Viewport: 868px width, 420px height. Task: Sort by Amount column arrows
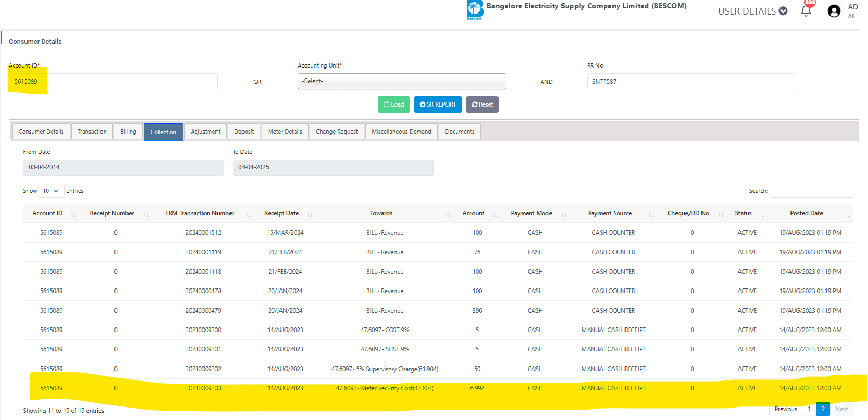[494, 215]
